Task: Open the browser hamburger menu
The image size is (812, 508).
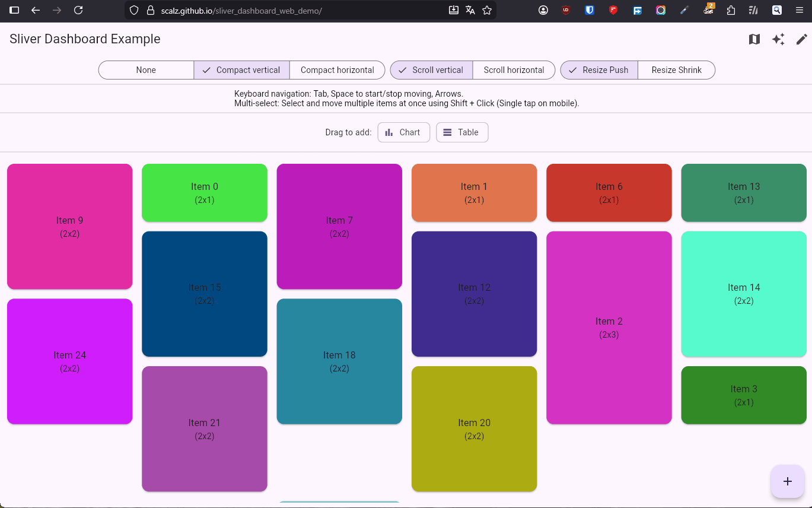Action: [x=800, y=10]
